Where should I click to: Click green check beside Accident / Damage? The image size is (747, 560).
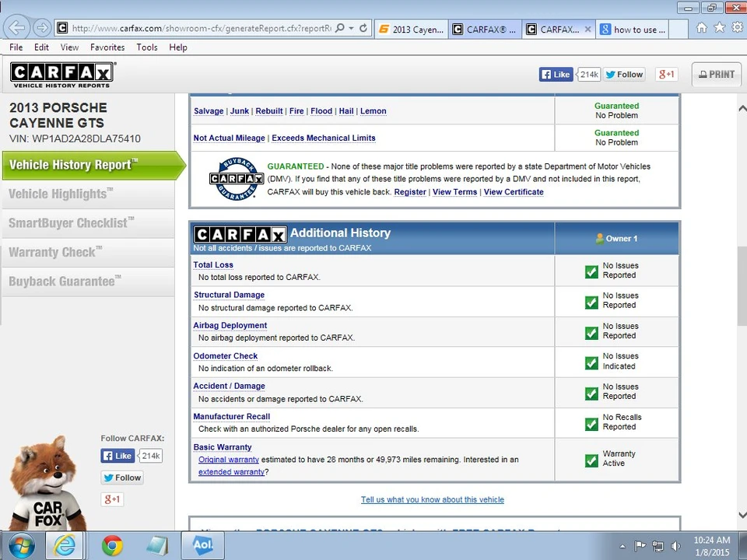pos(591,394)
